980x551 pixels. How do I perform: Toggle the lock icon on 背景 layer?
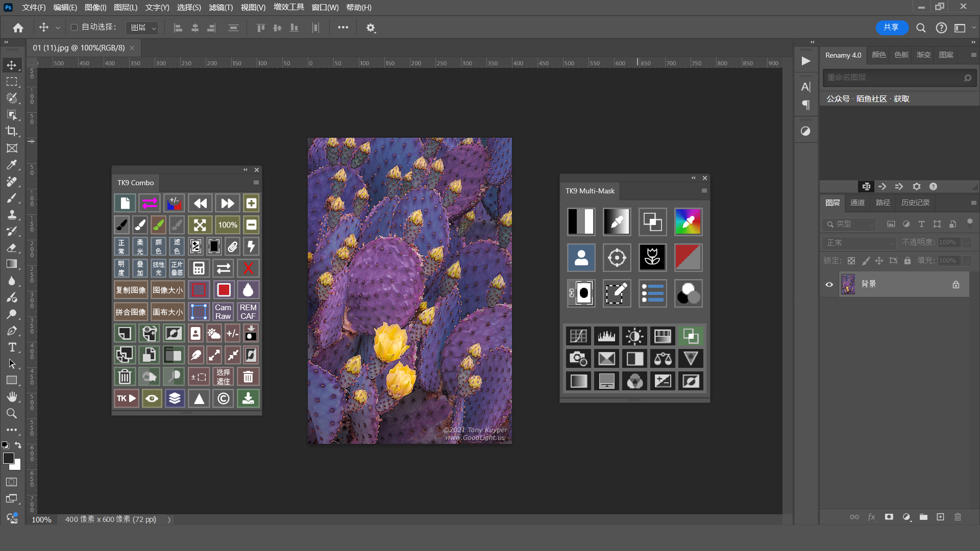pyautogui.click(x=955, y=284)
